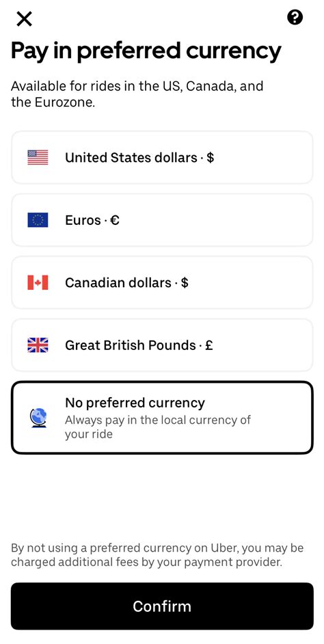Click the additional fees disclaimer text
The image size is (324, 644).
click(157, 555)
